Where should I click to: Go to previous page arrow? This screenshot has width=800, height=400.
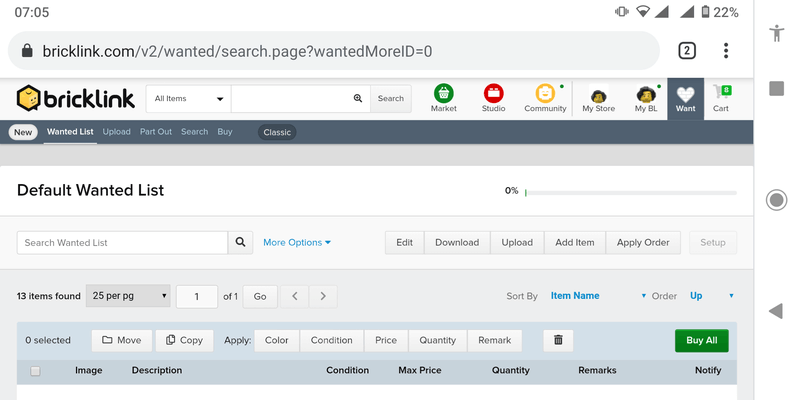coord(294,296)
